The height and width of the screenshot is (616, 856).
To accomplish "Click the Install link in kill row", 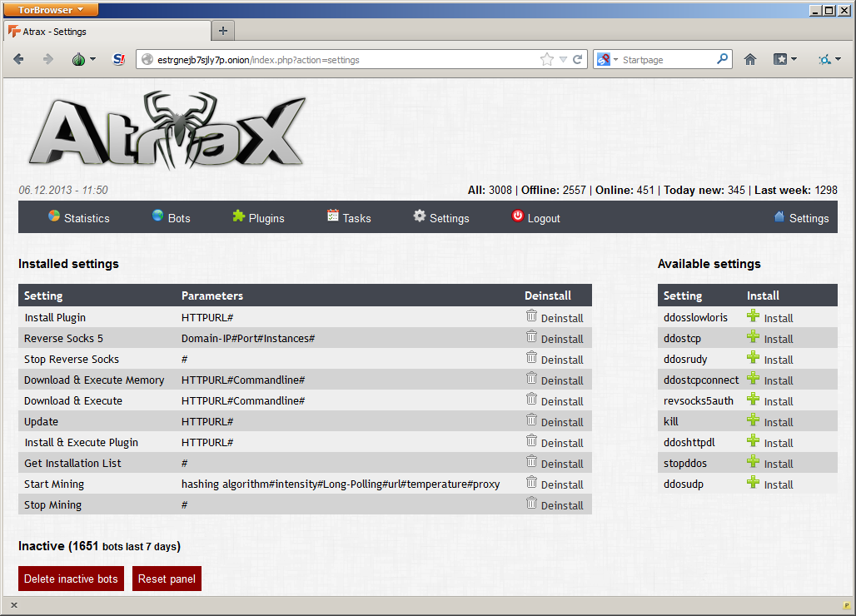I will tap(779, 422).
